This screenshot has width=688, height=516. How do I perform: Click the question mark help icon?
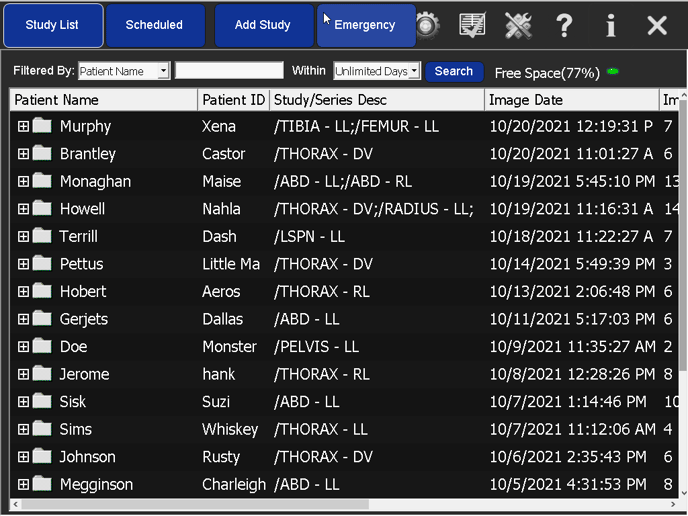coord(564,25)
